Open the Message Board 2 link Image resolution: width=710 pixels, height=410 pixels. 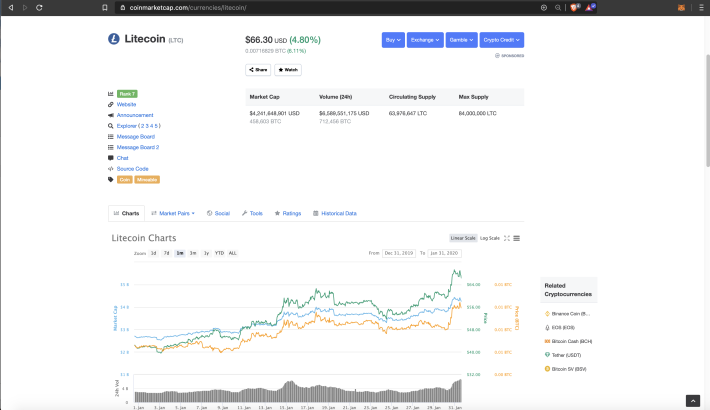coord(138,147)
